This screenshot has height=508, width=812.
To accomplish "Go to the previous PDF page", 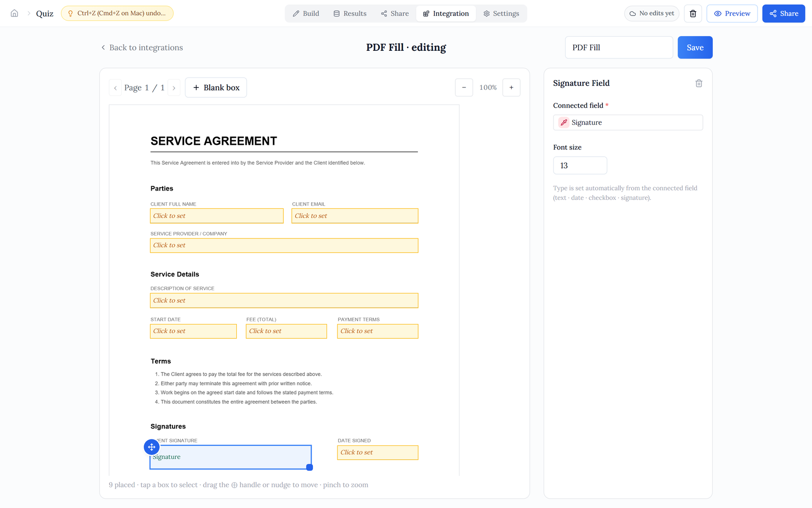I will tap(115, 88).
